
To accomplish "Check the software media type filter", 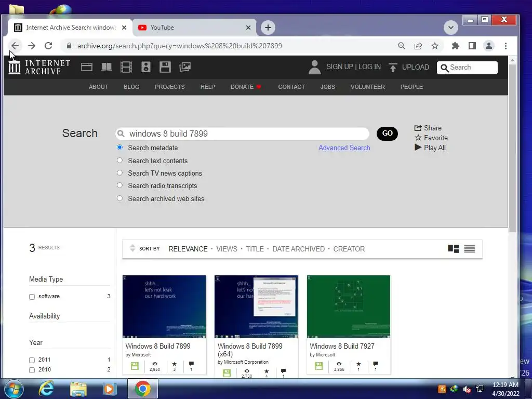I will (x=32, y=297).
